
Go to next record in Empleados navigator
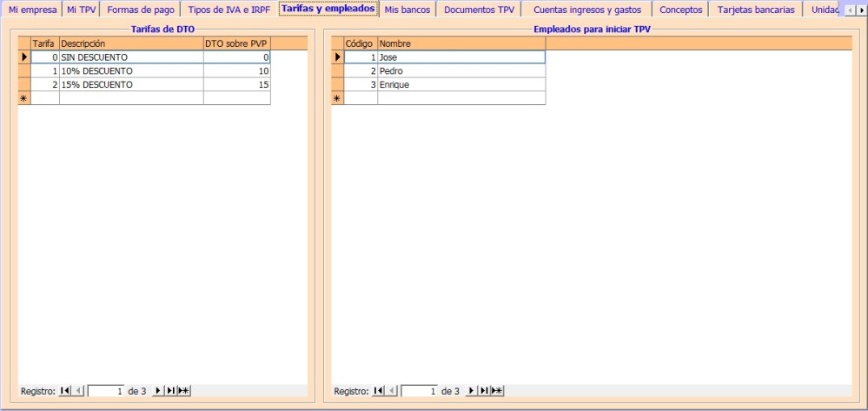coord(471,391)
